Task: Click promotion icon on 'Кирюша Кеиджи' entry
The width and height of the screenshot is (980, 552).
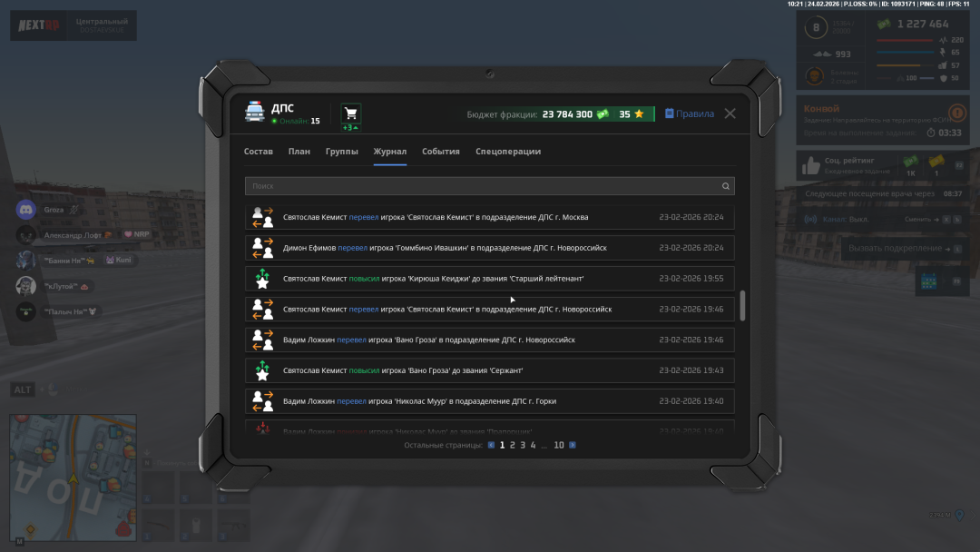Action: click(x=262, y=279)
